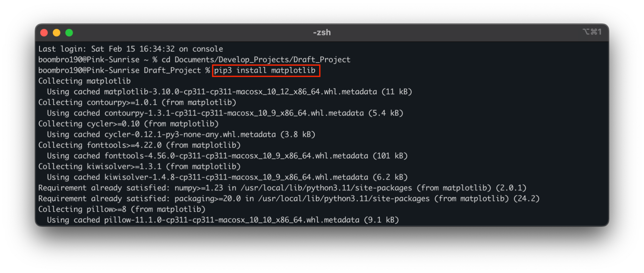Click the numpy "Requirement already satisfied" line
Screen dimensions: 644x273
pos(282,188)
